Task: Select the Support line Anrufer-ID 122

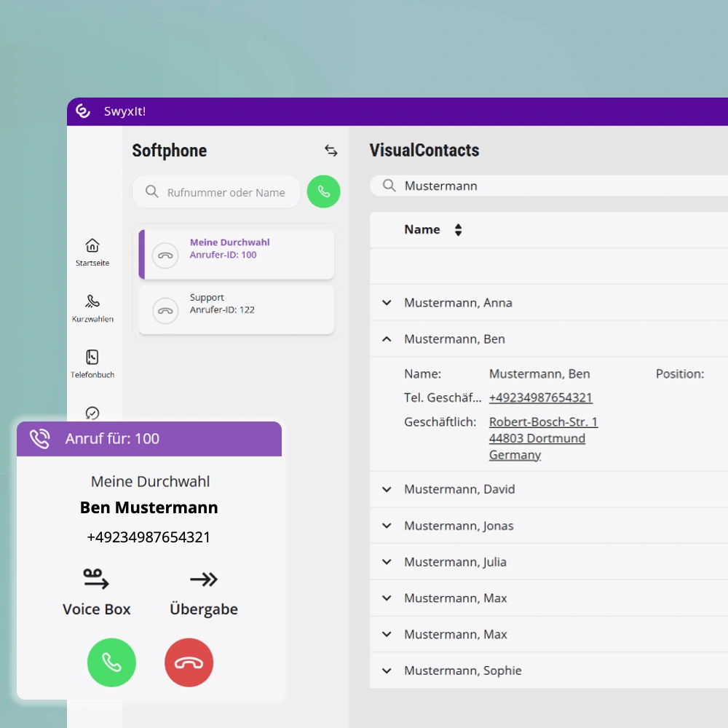Action: [237, 309]
